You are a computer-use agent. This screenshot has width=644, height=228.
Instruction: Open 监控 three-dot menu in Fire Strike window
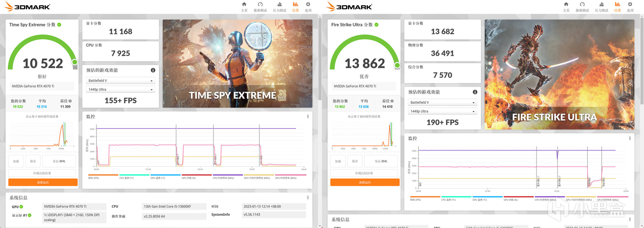click(x=630, y=138)
